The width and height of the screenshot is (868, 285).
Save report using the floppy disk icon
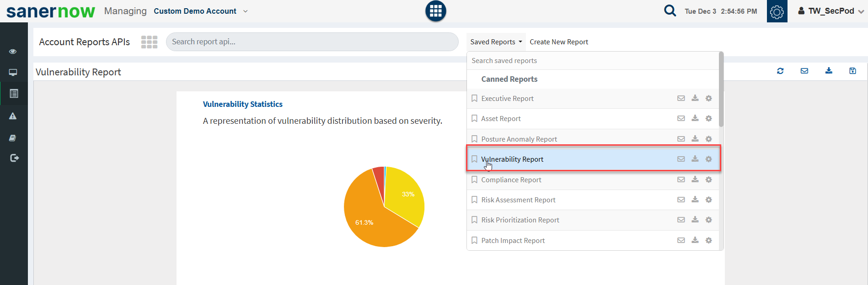pyautogui.click(x=852, y=71)
